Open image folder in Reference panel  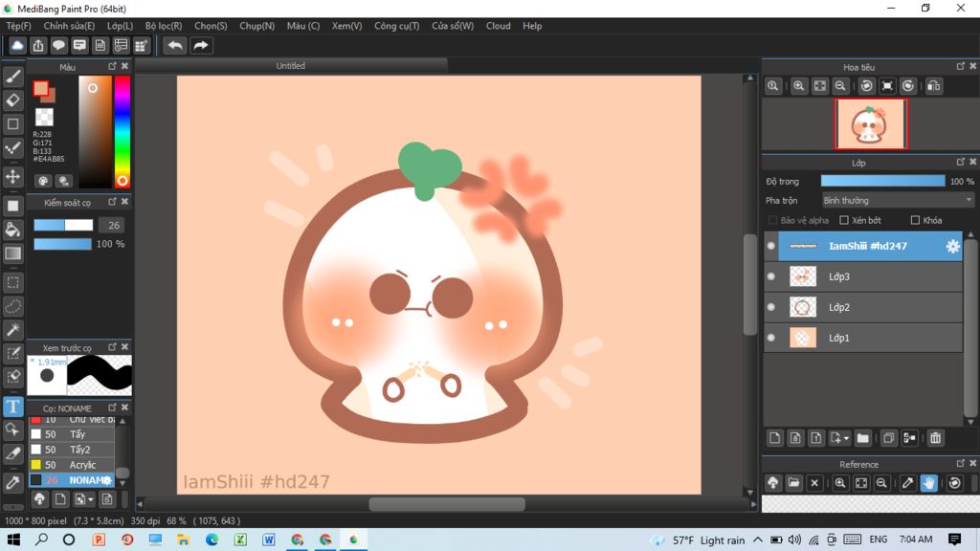[793, 483]
